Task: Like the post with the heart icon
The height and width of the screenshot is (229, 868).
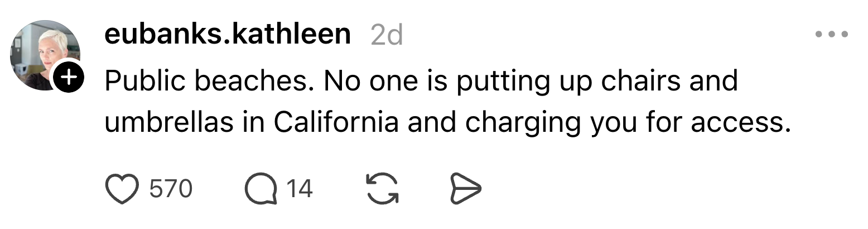Action: pyautogui.click(x=122, y=189)
